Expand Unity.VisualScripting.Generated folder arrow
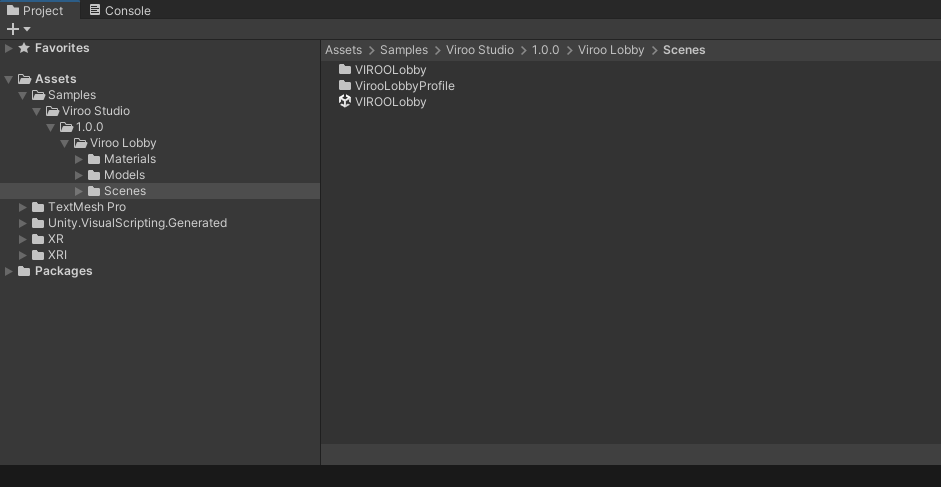Image resolution: width=941 pixels, height=487 pixels. [x=22, y=223]
